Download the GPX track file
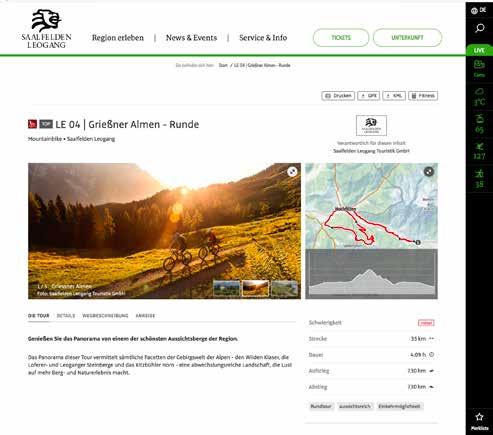The image size is (493, 435). coord(368,96)
